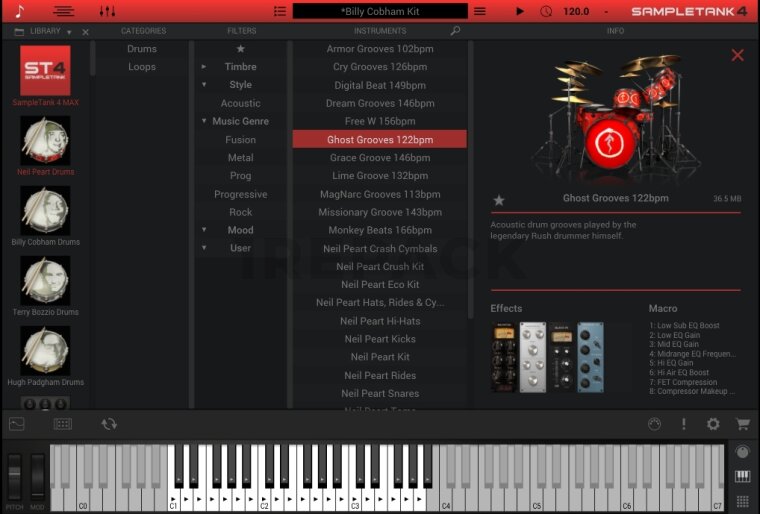Screen dimensions: 760x514
Task: Open settings gear icon above keyboard
Action: 713,424
